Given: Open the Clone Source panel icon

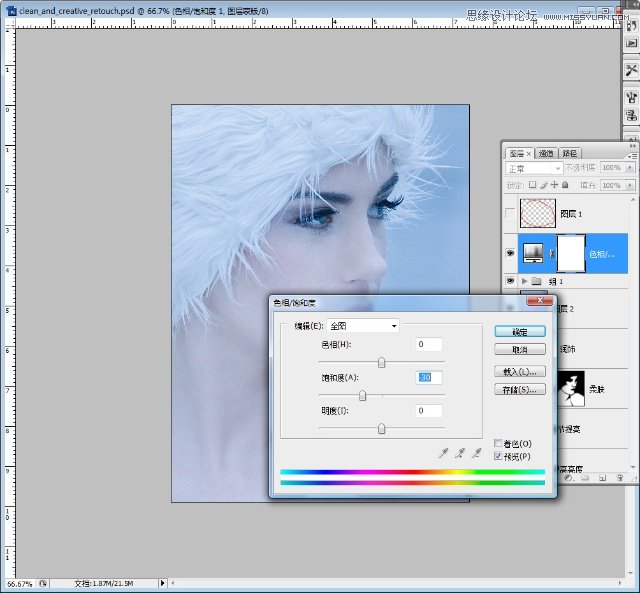Looking at the screenshot, I should (631, 115).
